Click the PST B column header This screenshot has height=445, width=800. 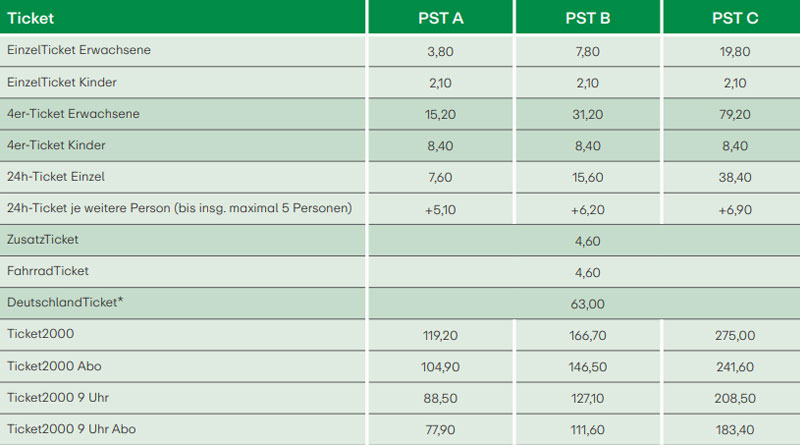(x=587, y=18)
